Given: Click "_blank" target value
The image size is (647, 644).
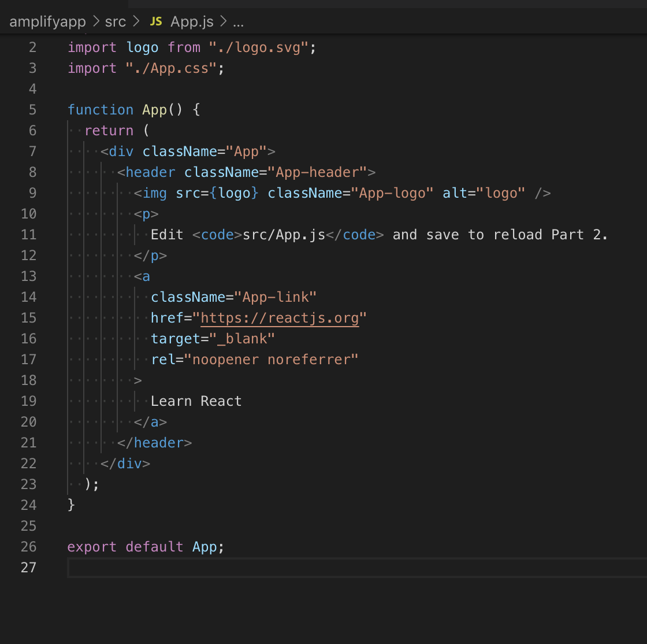Looking at the screenshot, I should tap(242, 339).
